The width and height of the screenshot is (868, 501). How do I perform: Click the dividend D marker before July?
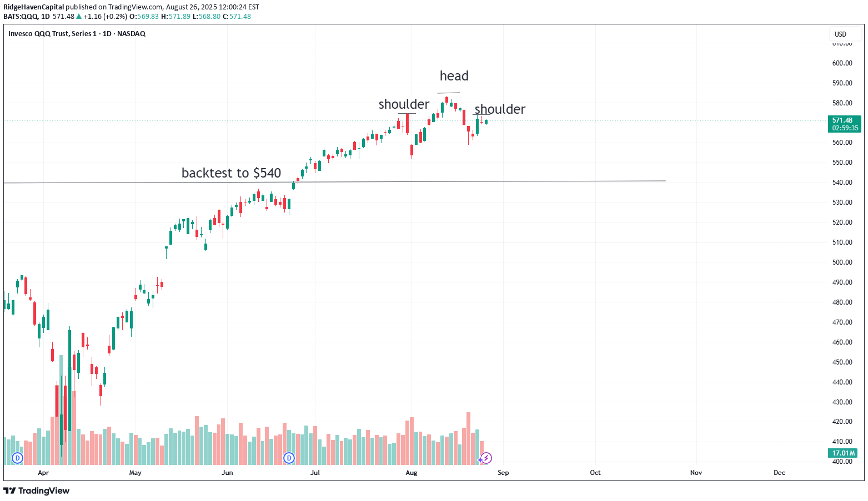[289, 458]
